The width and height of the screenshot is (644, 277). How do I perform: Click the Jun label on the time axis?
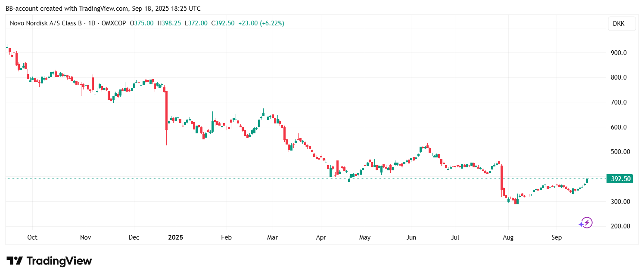411,237
